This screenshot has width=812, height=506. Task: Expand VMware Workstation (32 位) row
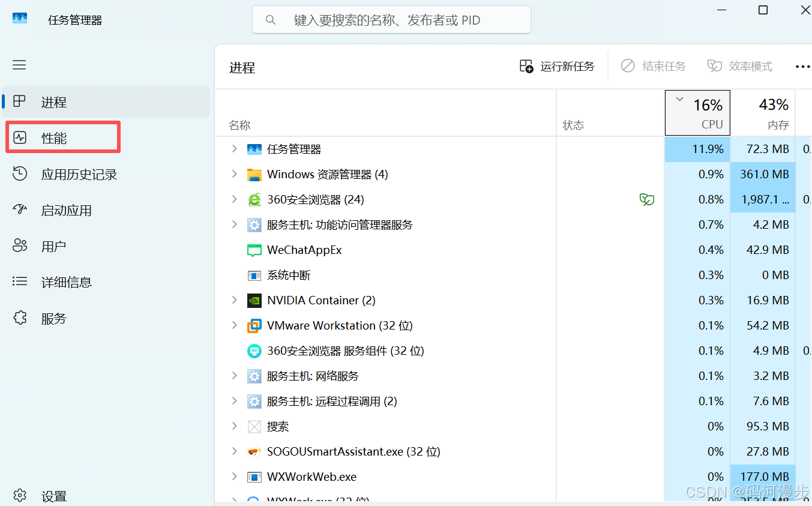pyautogui.click(x=235, y=325)
